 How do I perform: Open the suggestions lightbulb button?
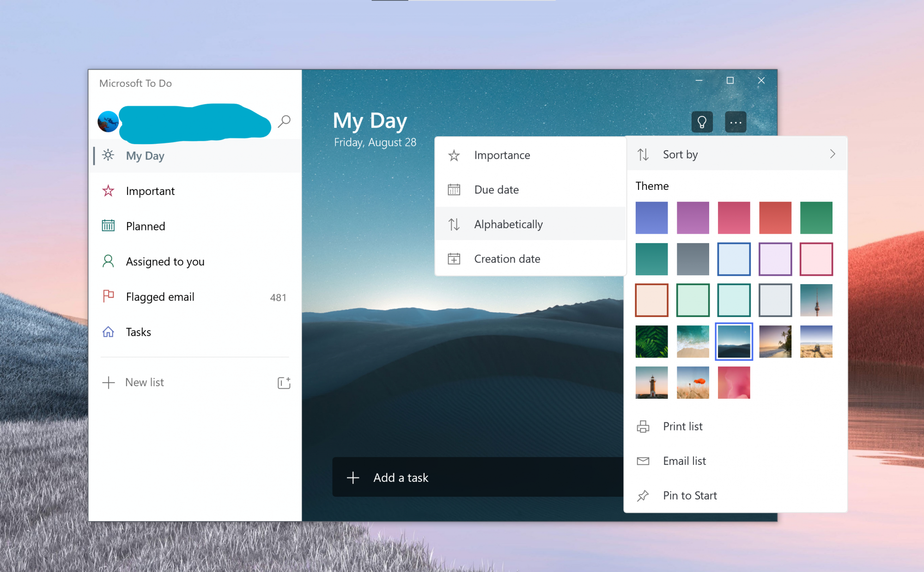(702, 122)
